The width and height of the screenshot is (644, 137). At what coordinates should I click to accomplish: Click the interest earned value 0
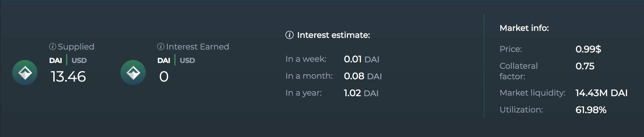click(164, 77)
